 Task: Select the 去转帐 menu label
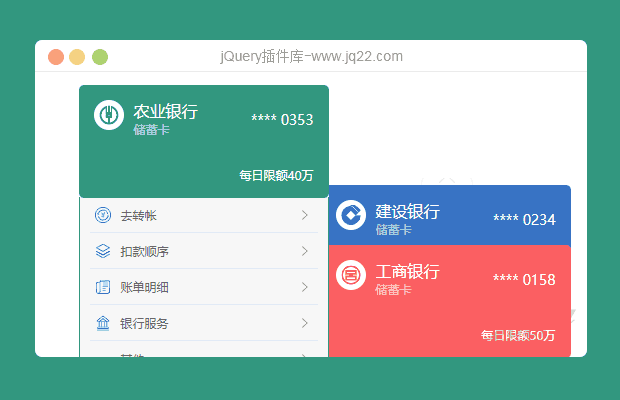(138, 215)
